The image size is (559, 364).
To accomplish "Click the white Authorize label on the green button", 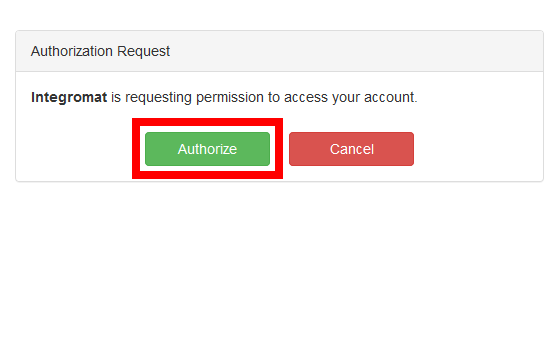I will [x=207, y=149].
